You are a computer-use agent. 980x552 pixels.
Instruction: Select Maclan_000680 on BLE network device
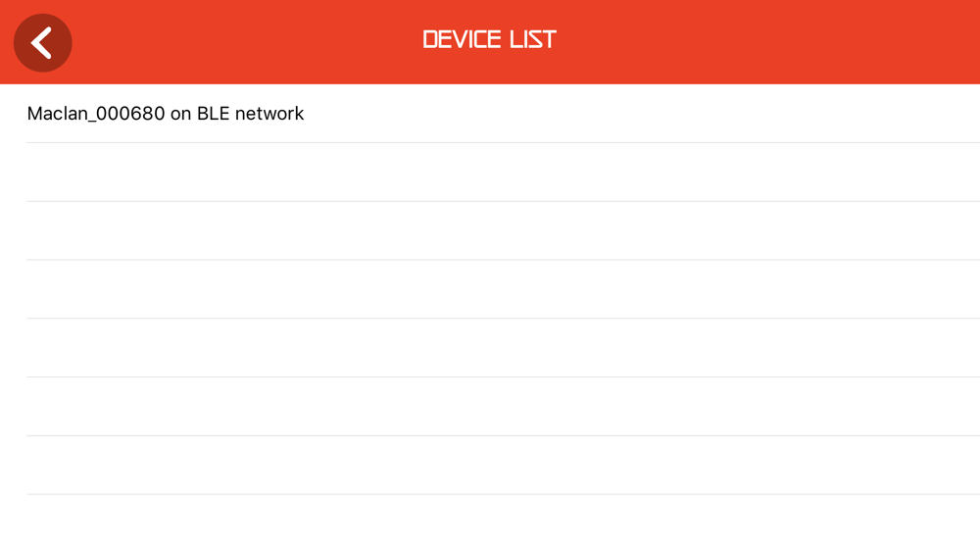click(490, 113)
